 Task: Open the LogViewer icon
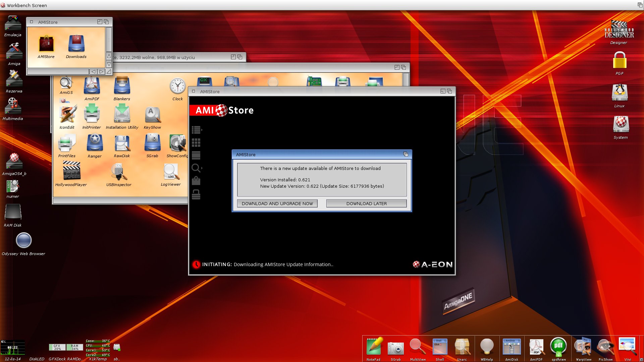[171, 175]
